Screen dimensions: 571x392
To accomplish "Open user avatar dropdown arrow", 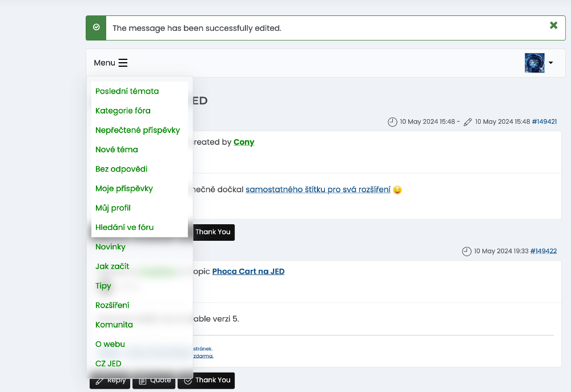I will point(550,63).
